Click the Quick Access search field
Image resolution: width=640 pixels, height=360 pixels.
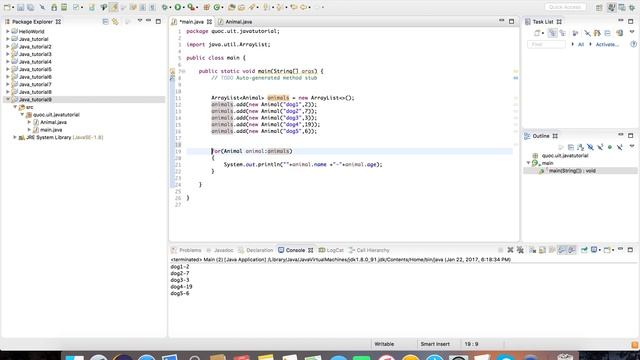565,7
